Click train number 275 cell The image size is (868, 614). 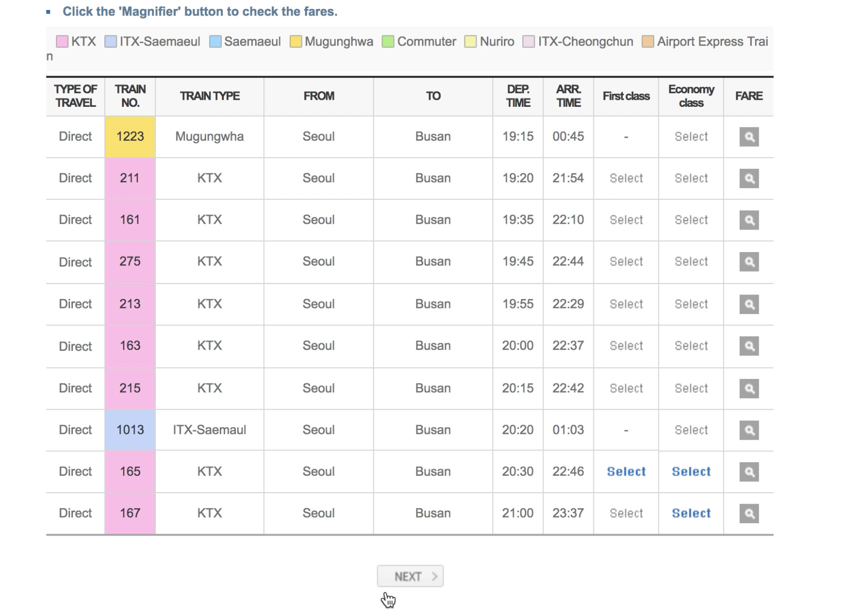pyautogui.click(x=130, y=262)
